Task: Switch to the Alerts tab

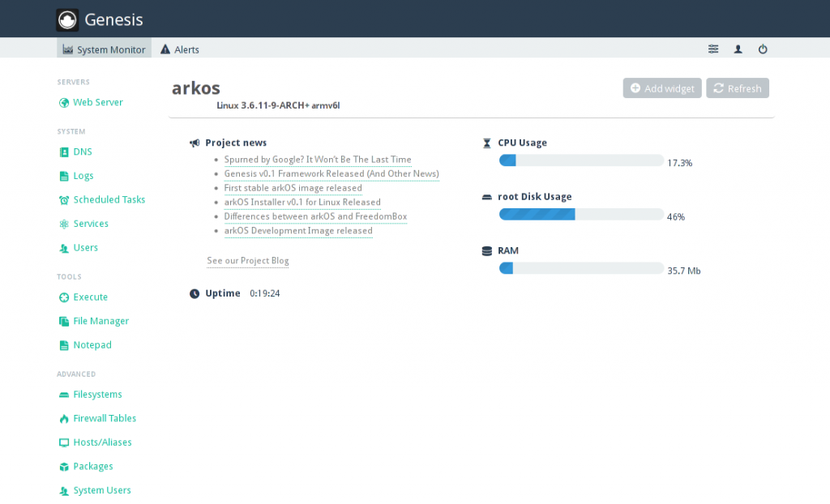Action: tap(179, 49)
